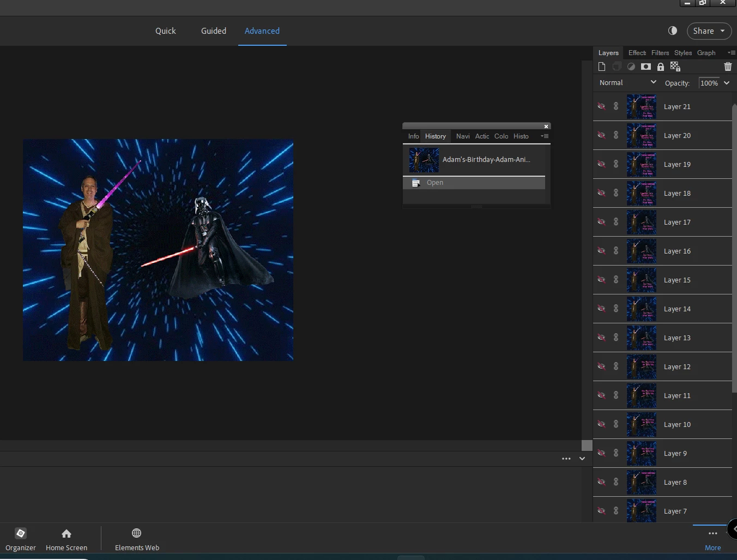Show Layer 17 via its eye icon

[x=601, y=222]
